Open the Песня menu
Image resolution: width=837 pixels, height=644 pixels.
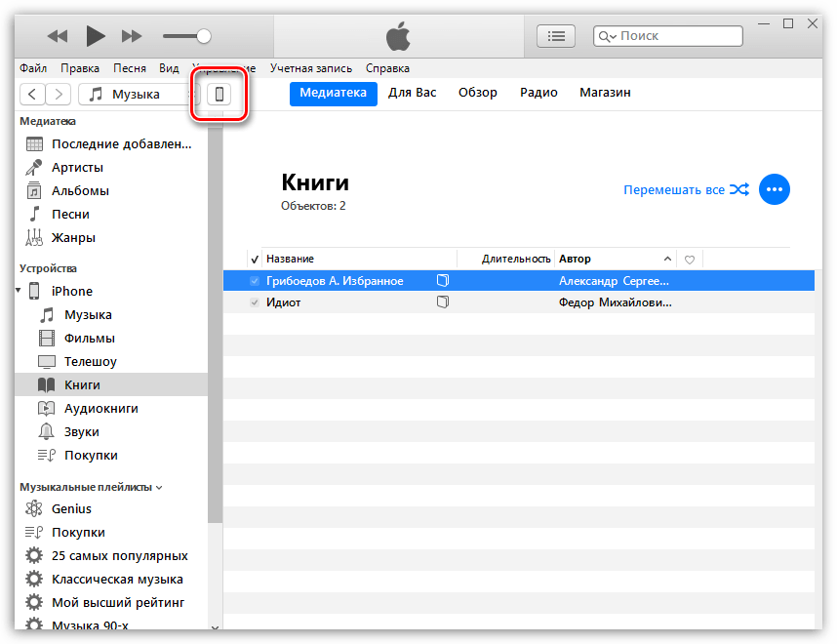[x=129, y=68]
